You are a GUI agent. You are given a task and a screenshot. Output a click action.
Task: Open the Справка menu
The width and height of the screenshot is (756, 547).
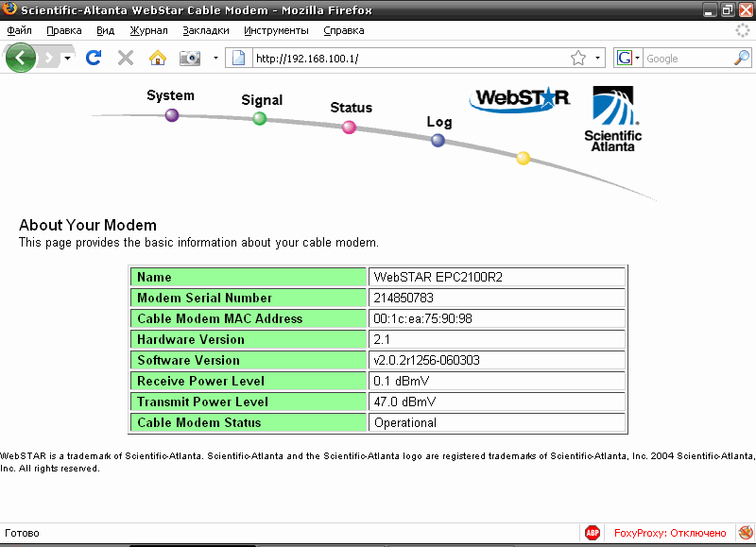tap(344, 30)
